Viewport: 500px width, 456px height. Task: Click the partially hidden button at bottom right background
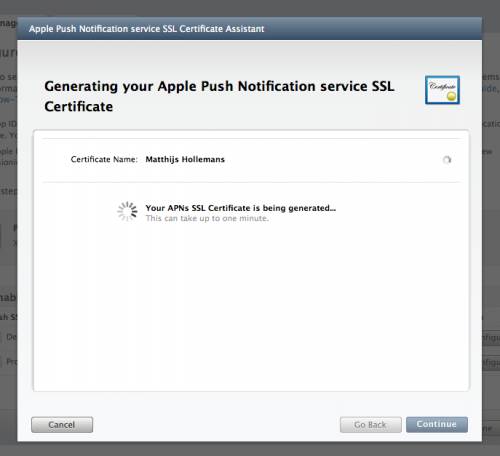click(490, 429)
